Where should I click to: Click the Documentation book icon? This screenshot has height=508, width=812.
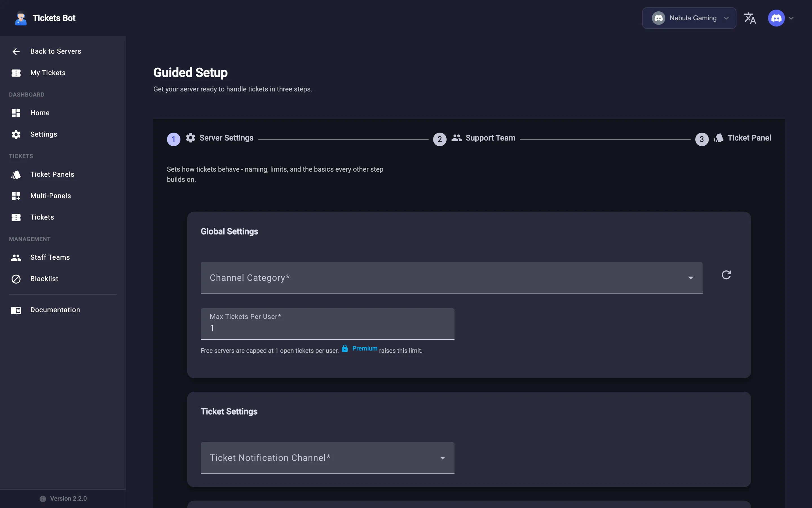tap(16, 310)
